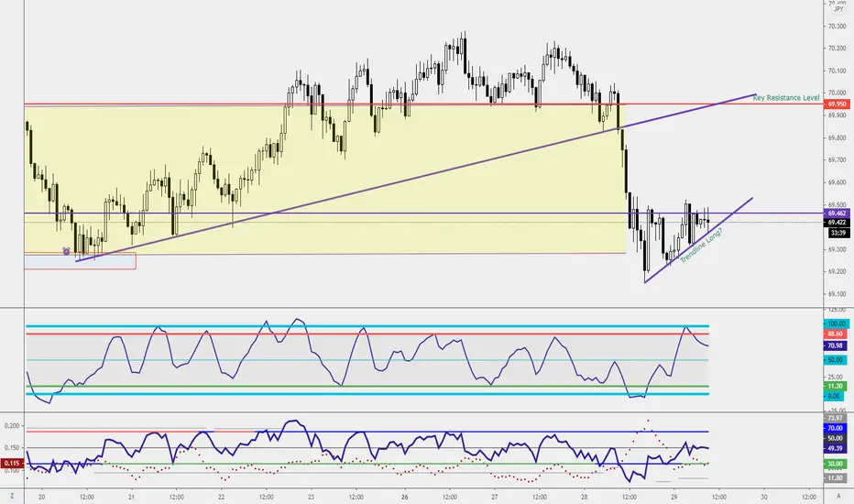Click the black 69.422 current price label
This screenshot has height=504, width=854.
[837, 223]
